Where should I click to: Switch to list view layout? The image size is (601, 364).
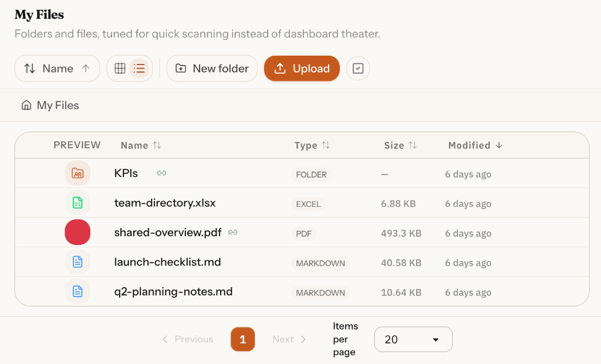click(139, 69)
